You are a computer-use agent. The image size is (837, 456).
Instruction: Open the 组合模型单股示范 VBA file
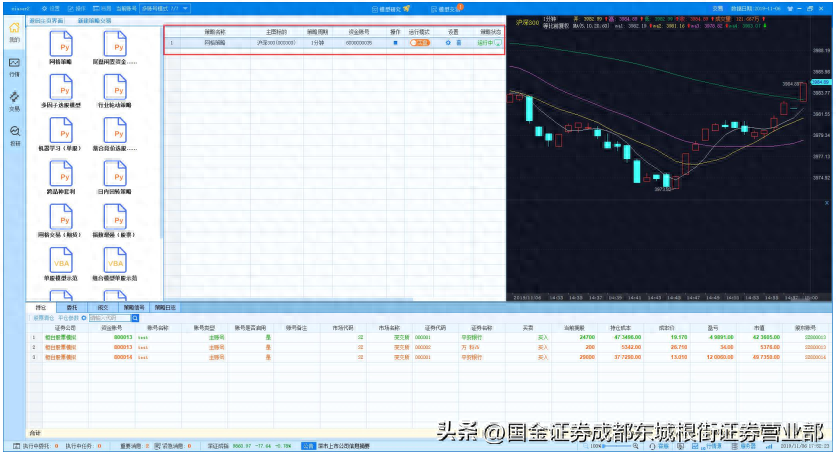(115, 264)
